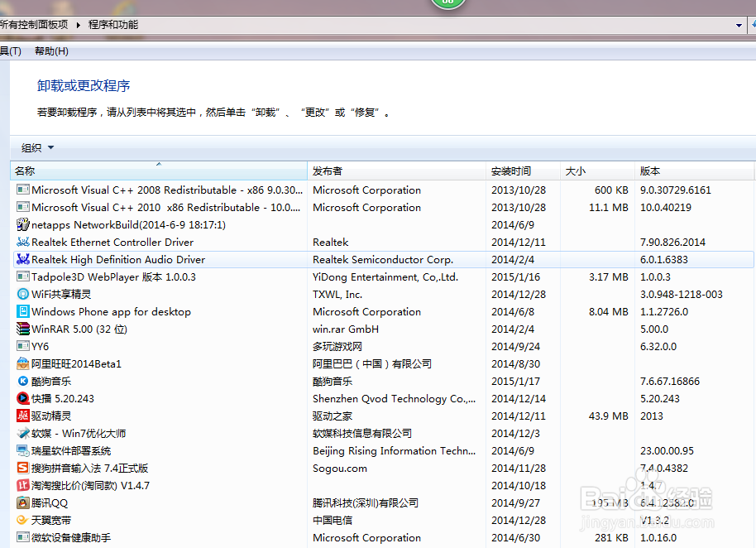Click the Tadpole3D WebPlayer icon
The width and height of the screenshot is (756, 548).
[x=22, y=276]
